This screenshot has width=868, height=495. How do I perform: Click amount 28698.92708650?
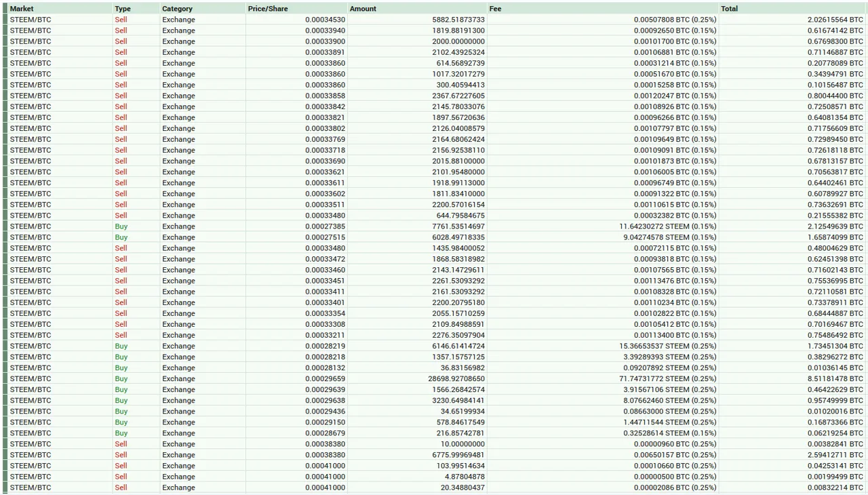coord(456,378)
